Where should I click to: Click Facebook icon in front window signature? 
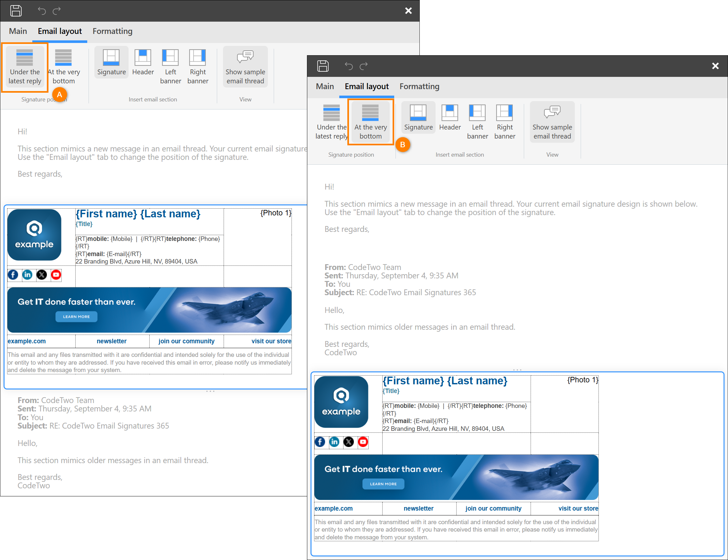coord(320,442)
